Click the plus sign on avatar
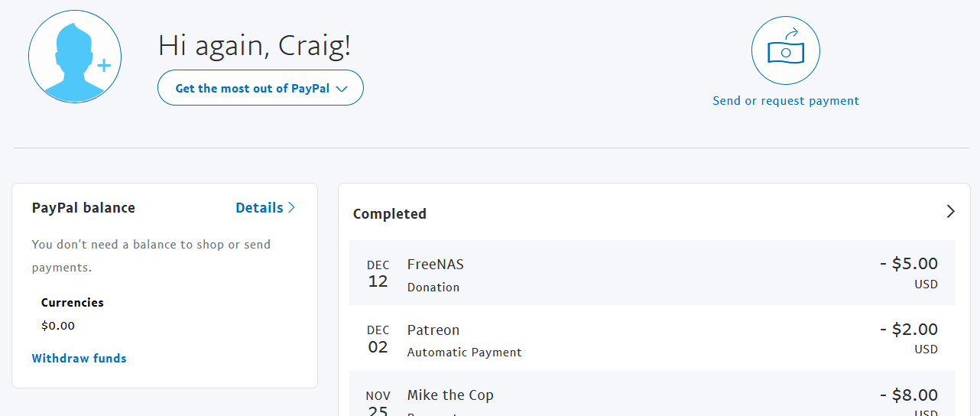The image size is (980, 416). (x=104, y=66)
